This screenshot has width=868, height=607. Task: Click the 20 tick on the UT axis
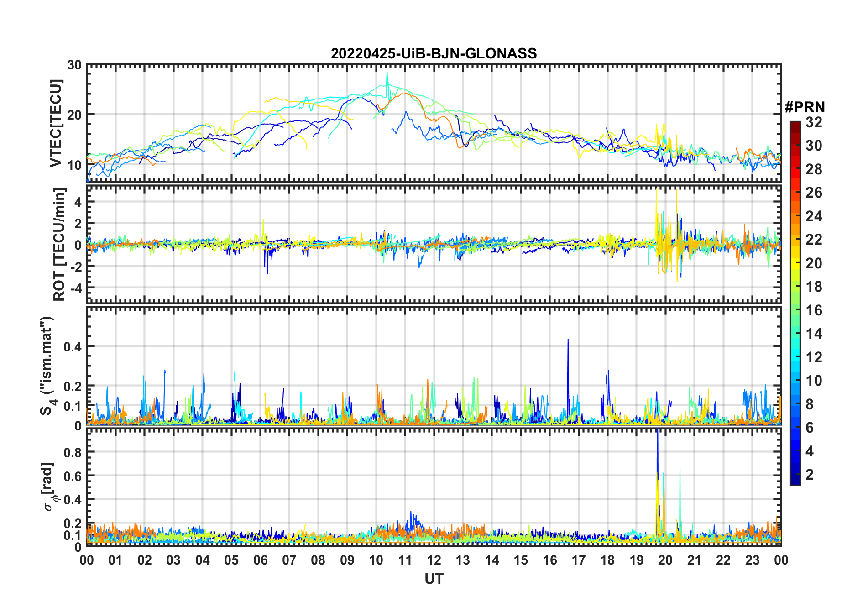click(x=665, y=560)
